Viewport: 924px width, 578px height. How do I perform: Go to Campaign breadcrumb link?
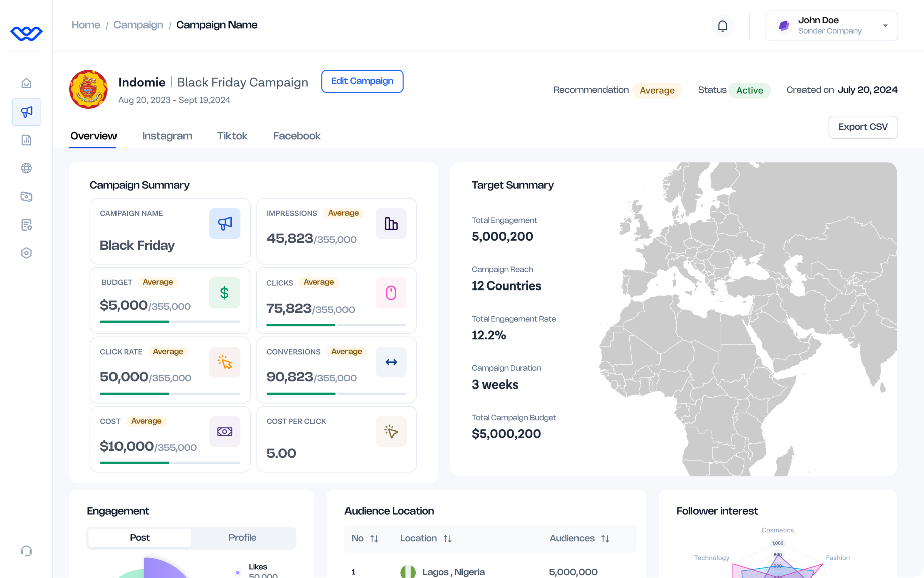point(138,25)
